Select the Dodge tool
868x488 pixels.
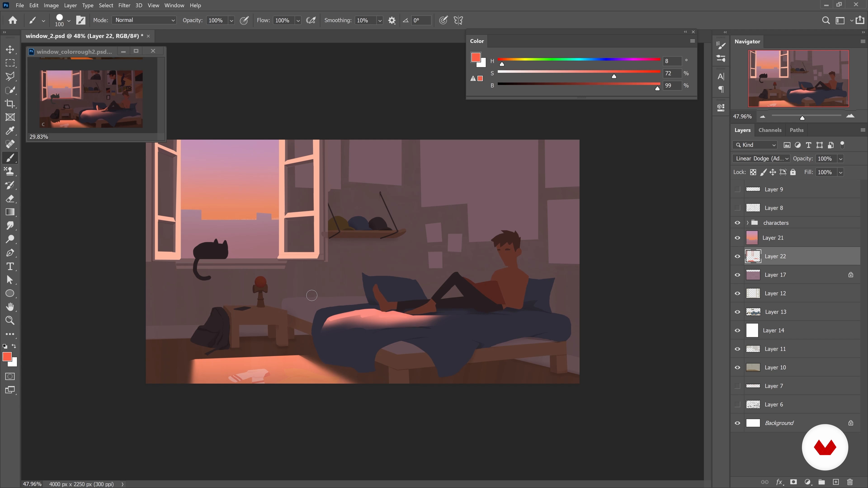[10, 239]
